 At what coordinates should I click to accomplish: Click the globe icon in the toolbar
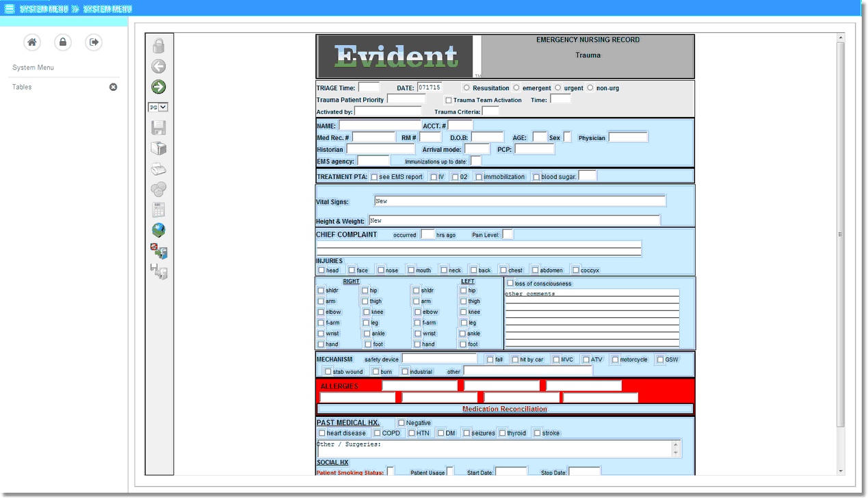point(159,230)
